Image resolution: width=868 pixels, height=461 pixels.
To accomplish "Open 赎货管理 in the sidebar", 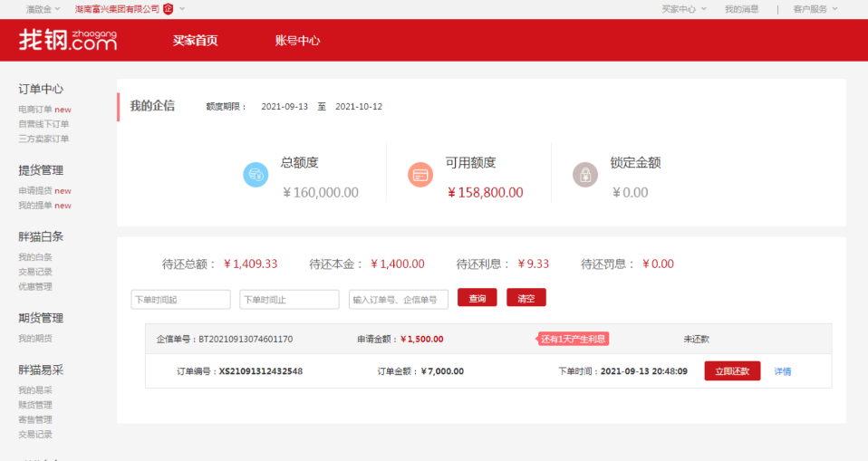I will pos(35,405).
